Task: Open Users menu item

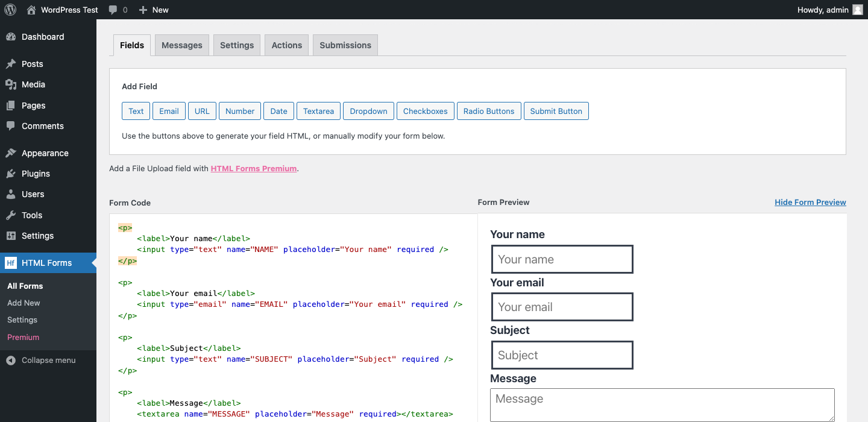Action: 48,194
